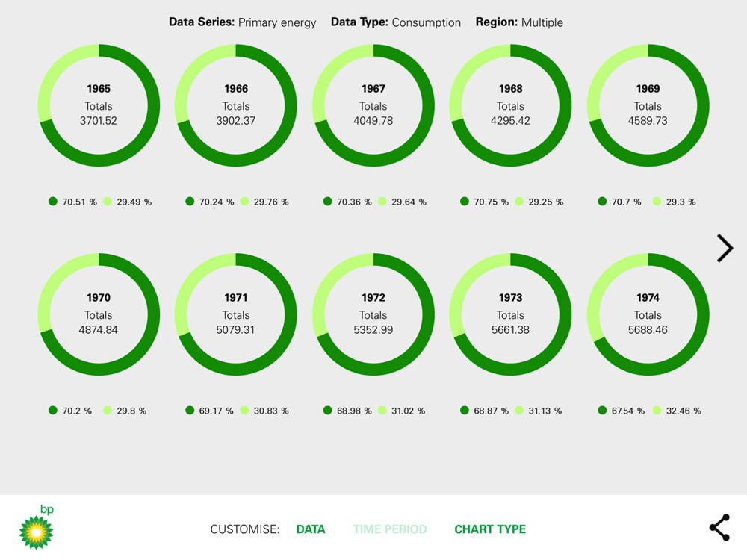
Task: Click light green 29.49 % legend dot
Action: (x=108, y=202)
